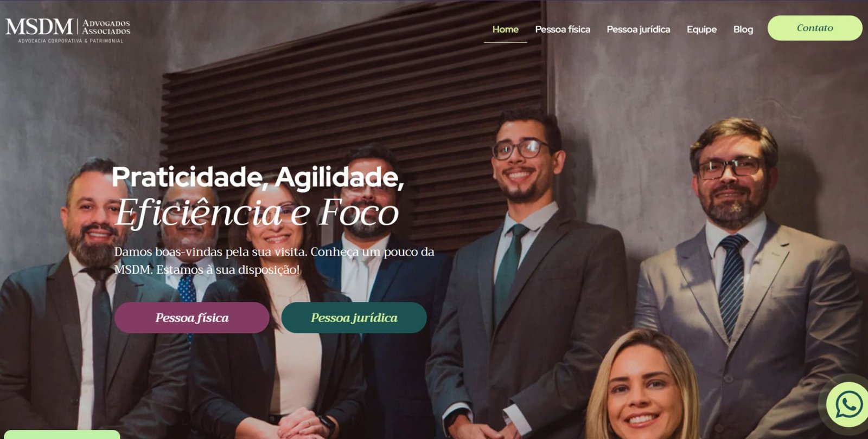The image size is (868, 439).
Task: Click the 'Damos boas-vindas' welcome paragraph
Action: [274, 260]
